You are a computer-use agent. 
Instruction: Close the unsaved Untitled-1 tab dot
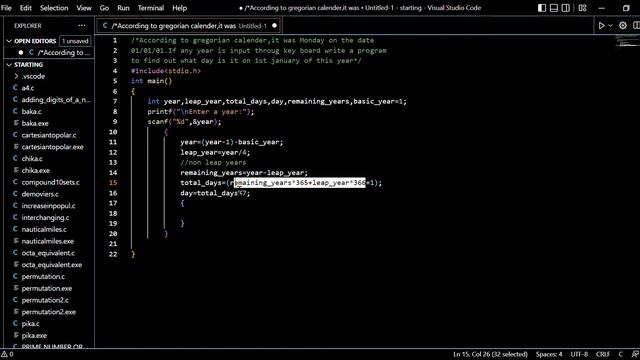274,26
